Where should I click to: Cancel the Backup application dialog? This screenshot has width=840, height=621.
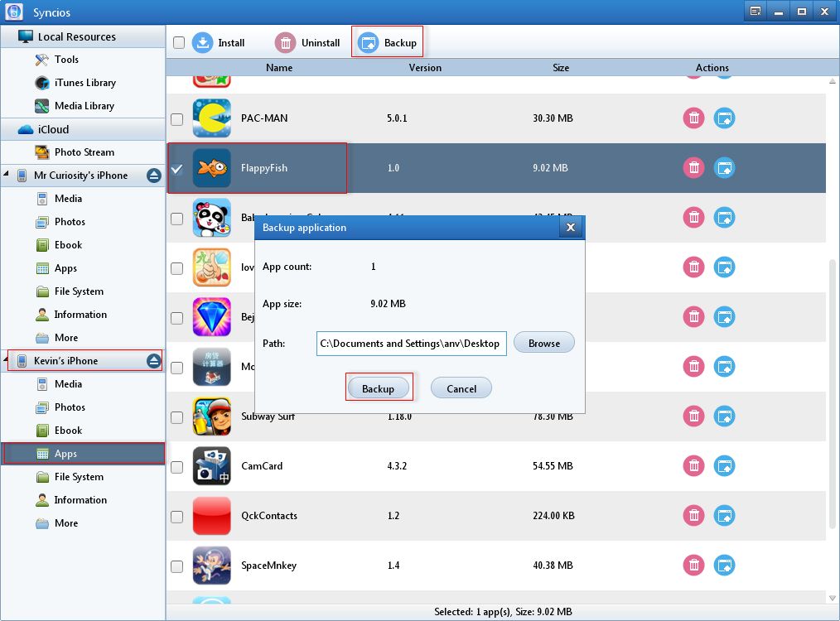(x=461, y=388)
